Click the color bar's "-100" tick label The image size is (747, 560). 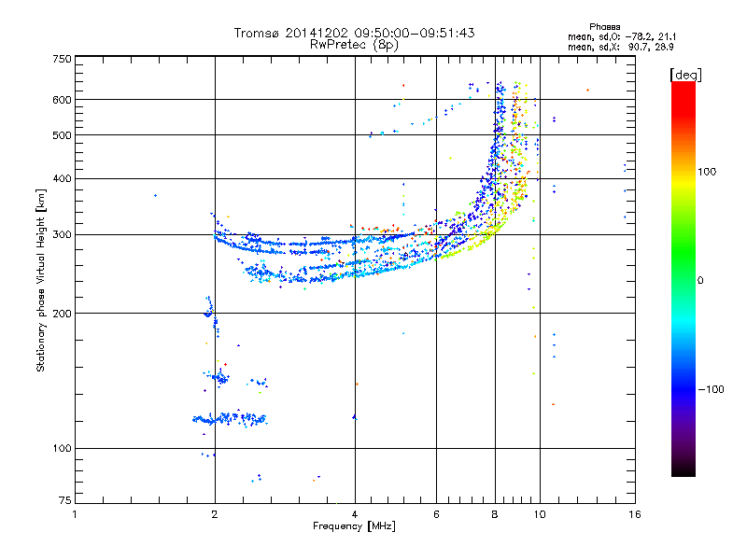coord(711,389)
